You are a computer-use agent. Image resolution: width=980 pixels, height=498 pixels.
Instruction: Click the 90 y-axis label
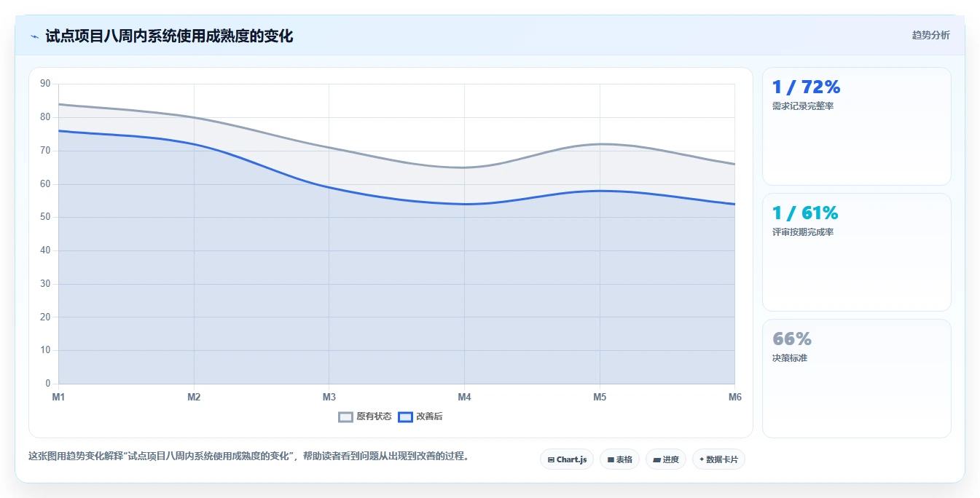(x=45, y=84)
